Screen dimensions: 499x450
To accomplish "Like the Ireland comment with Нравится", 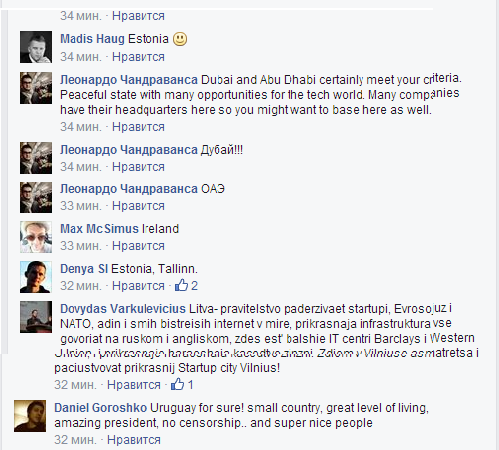I will pos(138,246).
